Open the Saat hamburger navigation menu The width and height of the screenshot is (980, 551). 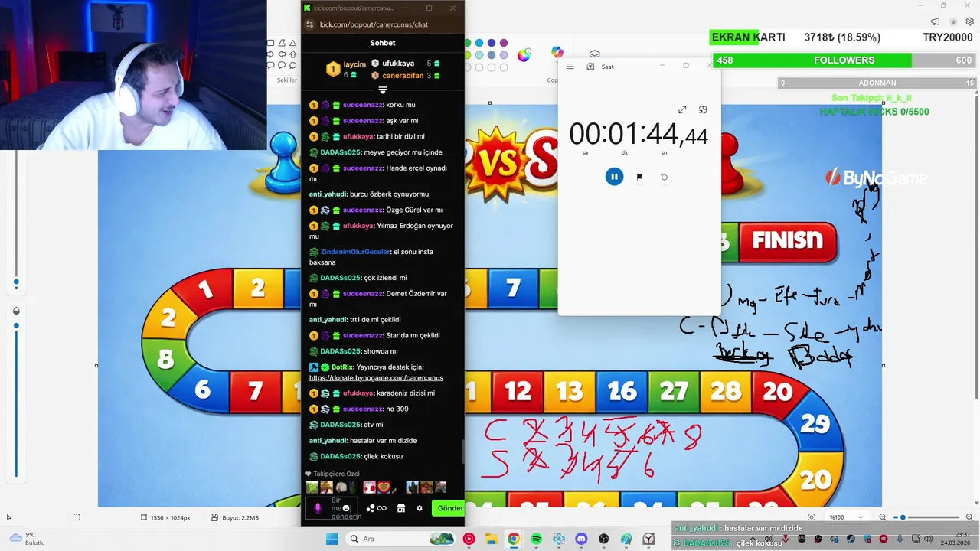pos(570,67)
